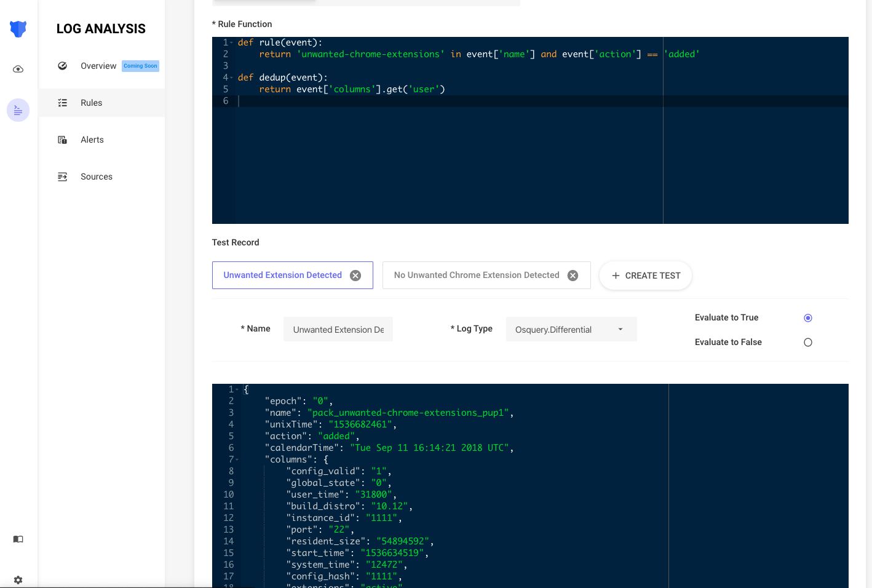This screenshot has height=588, width=872.
Task: Click the LOG ANALYSIS heading
Action: pos(101,29)
